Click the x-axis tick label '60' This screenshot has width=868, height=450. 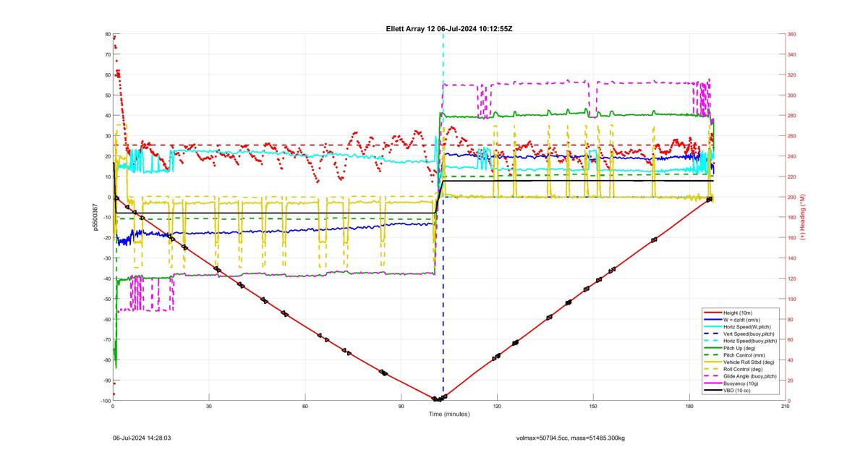(x=305, y=407)
